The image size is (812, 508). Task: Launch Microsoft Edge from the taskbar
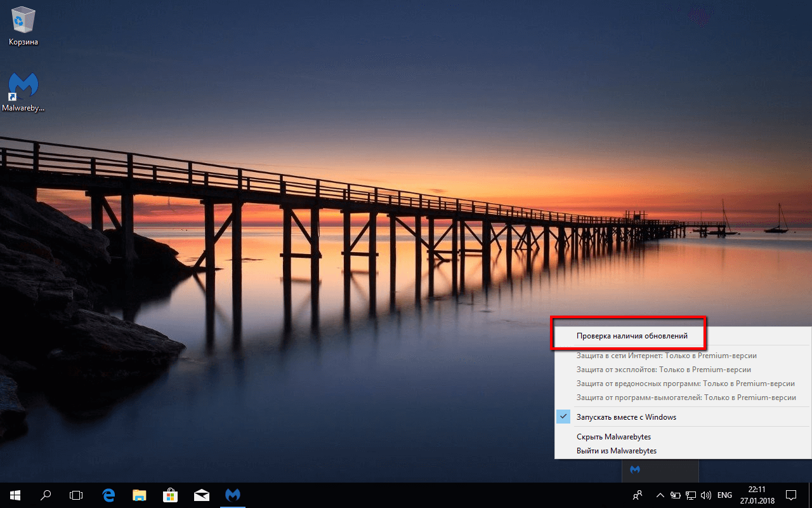click(x=108, y=495)
